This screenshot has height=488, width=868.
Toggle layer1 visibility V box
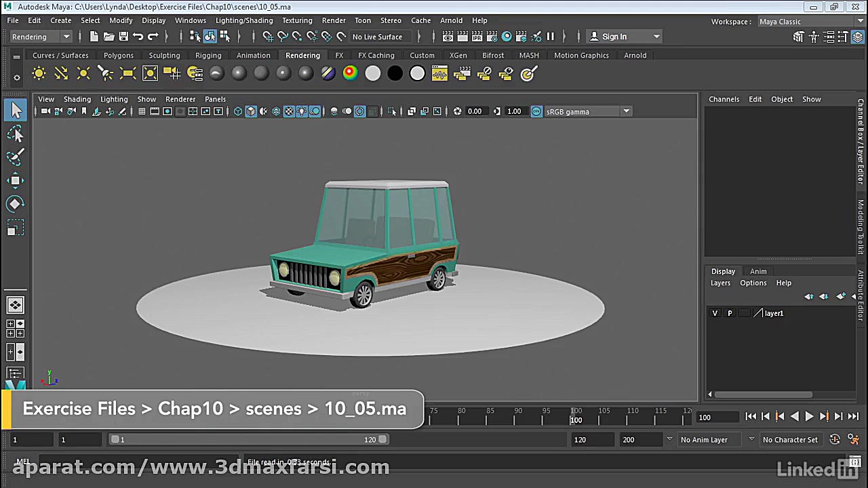715,313
